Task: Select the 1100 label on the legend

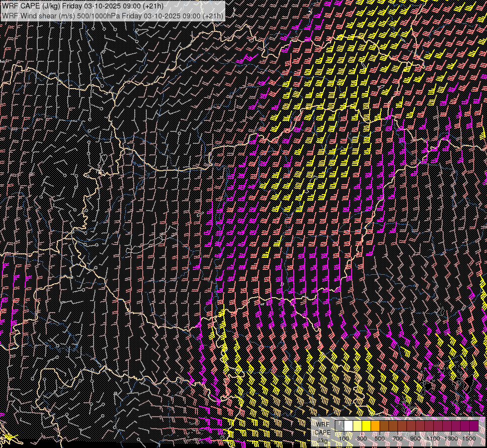Action: point(433,438)
